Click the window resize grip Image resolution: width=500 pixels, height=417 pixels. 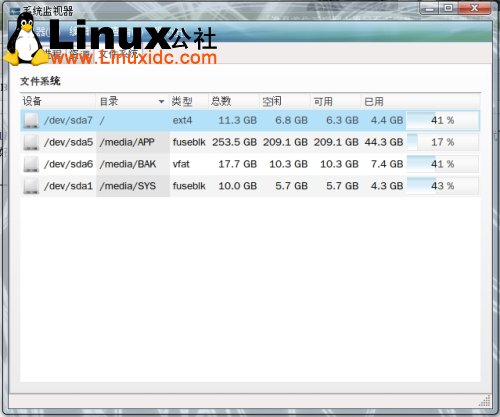coord(485,401)
